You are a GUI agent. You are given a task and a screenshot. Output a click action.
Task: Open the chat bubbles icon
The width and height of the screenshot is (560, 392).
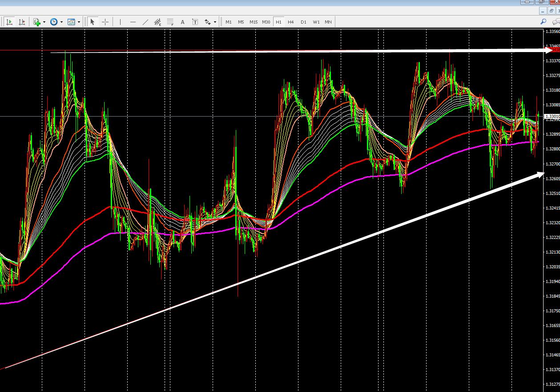(x=556, y=22)
